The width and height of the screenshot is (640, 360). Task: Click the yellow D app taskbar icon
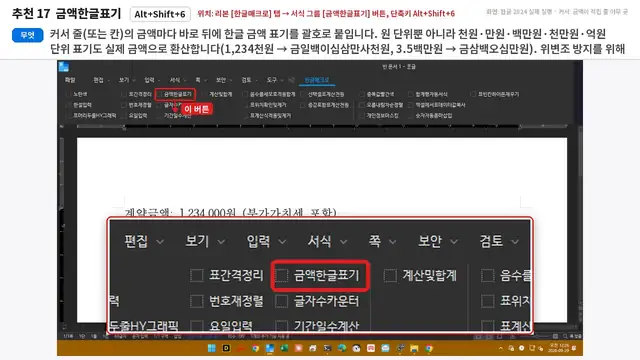[x=226, y=348]
